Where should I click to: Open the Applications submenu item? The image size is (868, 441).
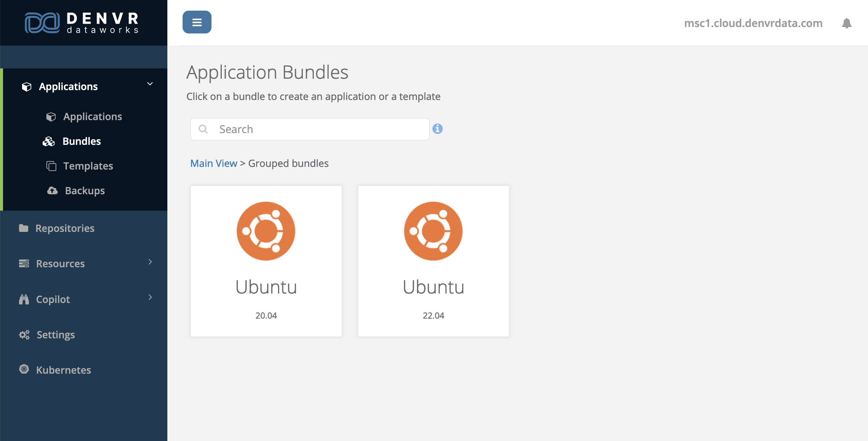pyautogui.click(x=92, y=117)
